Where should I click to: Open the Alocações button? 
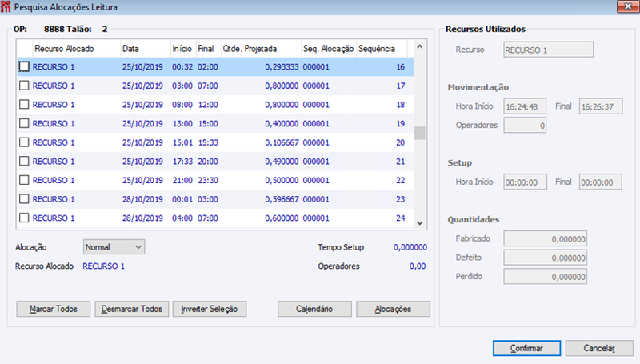coord(393,309)
